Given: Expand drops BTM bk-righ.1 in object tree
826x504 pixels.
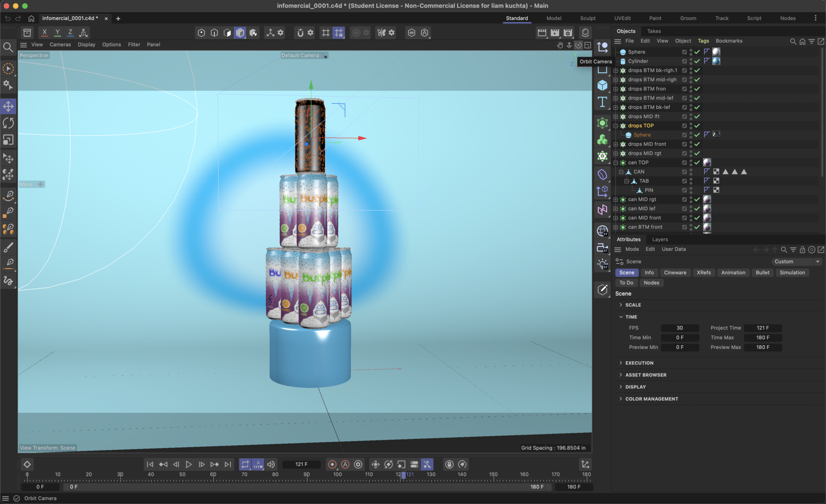Looking at the screenshot, I should pyautogui.click(x=616, y=70).
